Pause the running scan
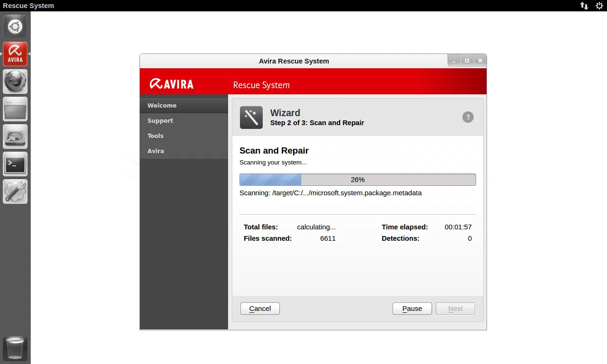The width and height of the screenshot is (607, 364). pyautogui.click(x=412, y=308)
